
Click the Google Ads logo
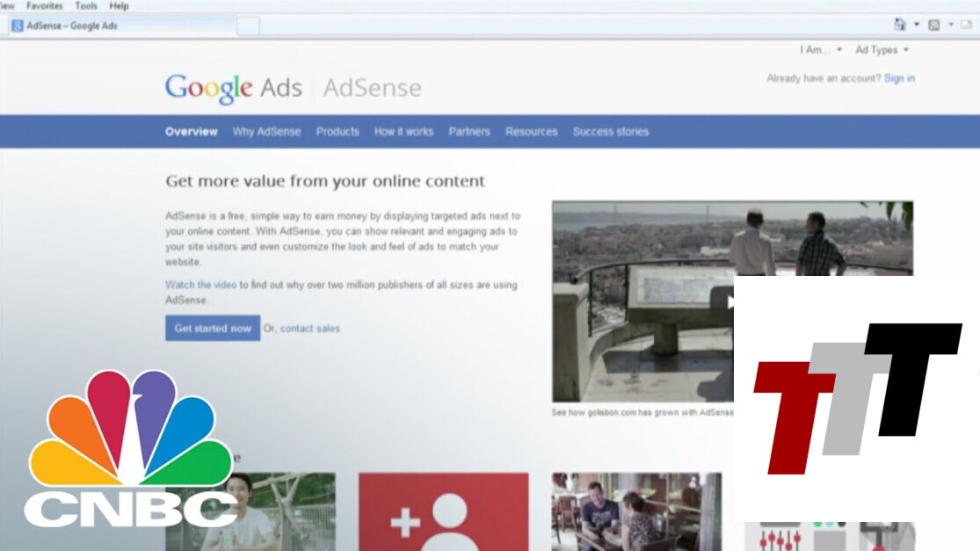pos(233,88)
